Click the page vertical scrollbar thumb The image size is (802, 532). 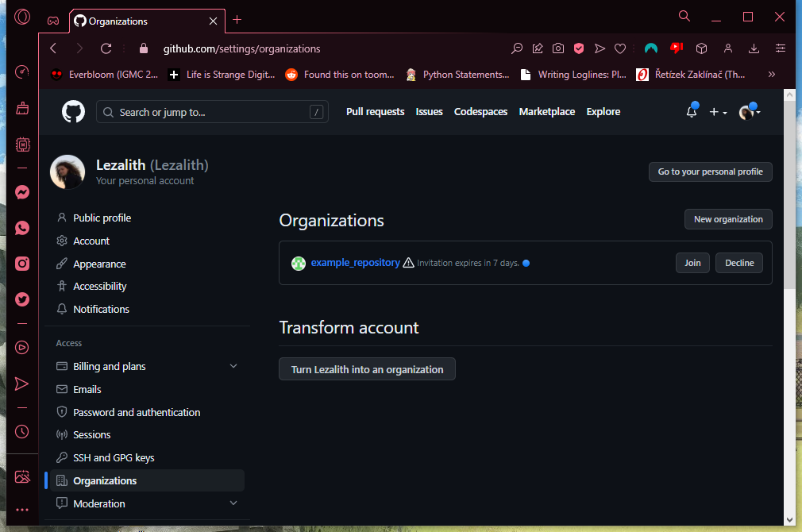[790, 195]
